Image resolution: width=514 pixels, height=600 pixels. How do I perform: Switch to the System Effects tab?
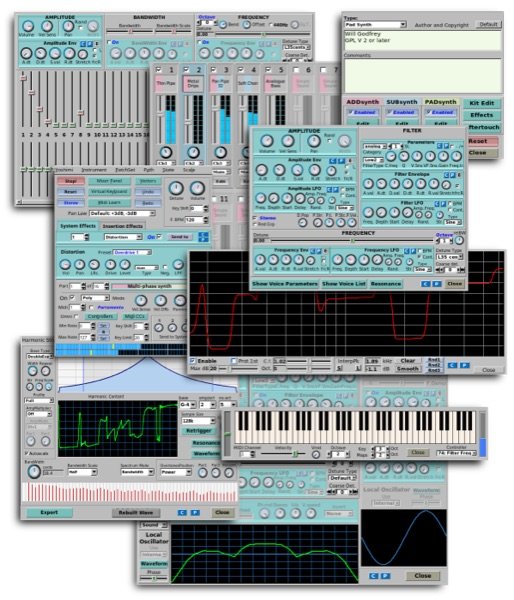pyautogui.click(x=78, y=226)
